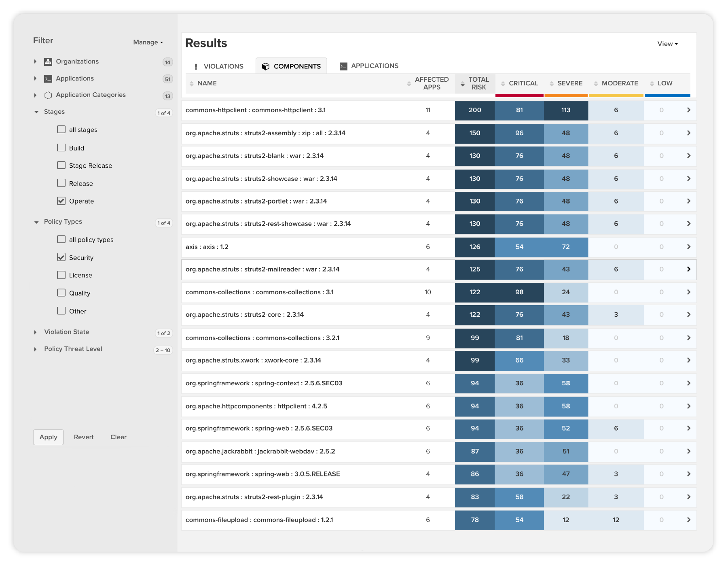This screenshot has height=567, width=728.
Task: Open details arrow for struts2-core row
Action: (x=689, y=315)
